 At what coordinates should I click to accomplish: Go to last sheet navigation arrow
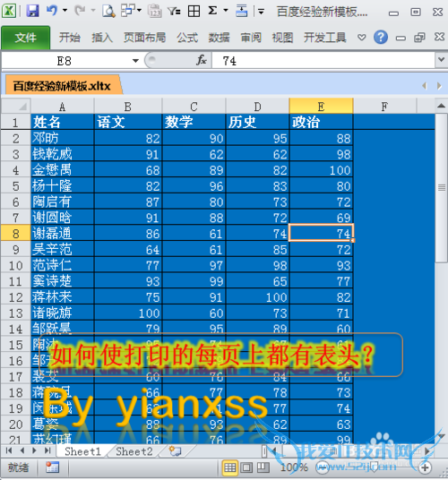tap(47, 450)
